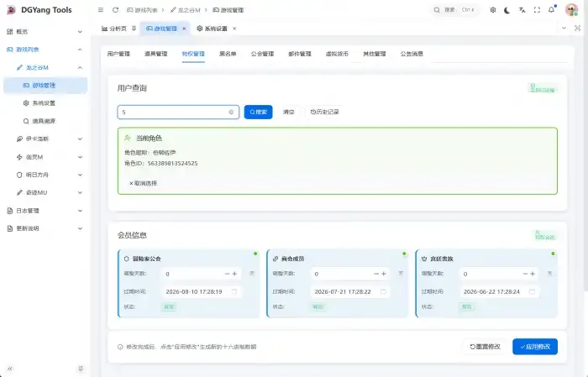Screen dimensions: 588x377
Task: Switch to the 公告消息 tab
Action: point(412,54)
